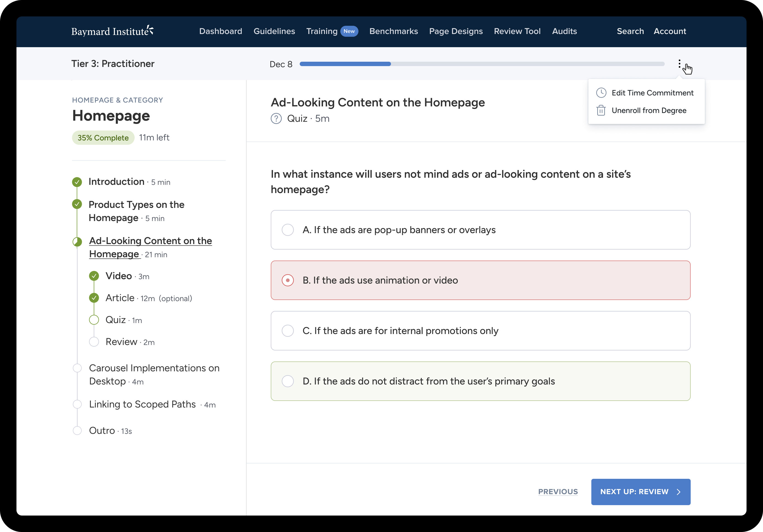Viewport: 763px width, 532px height.
Task: Open Ad-Looking Content on the Homepage lesson link
Action: [x=150, y=247]
